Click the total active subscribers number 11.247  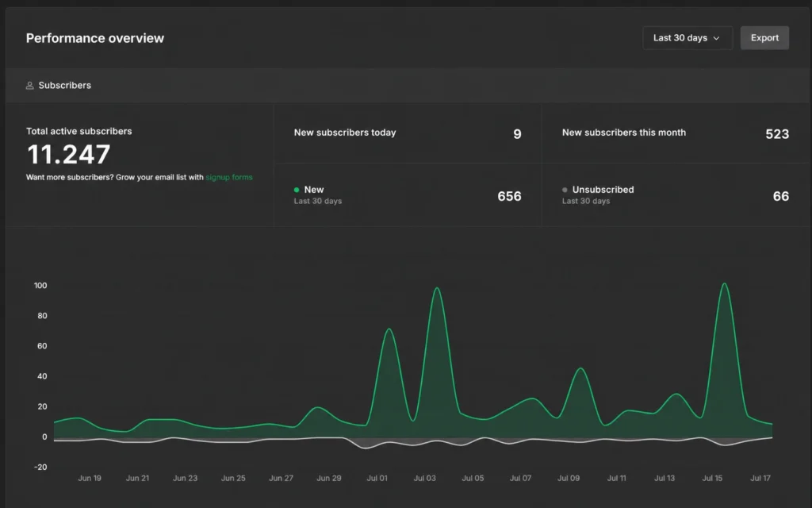[68, 155]
